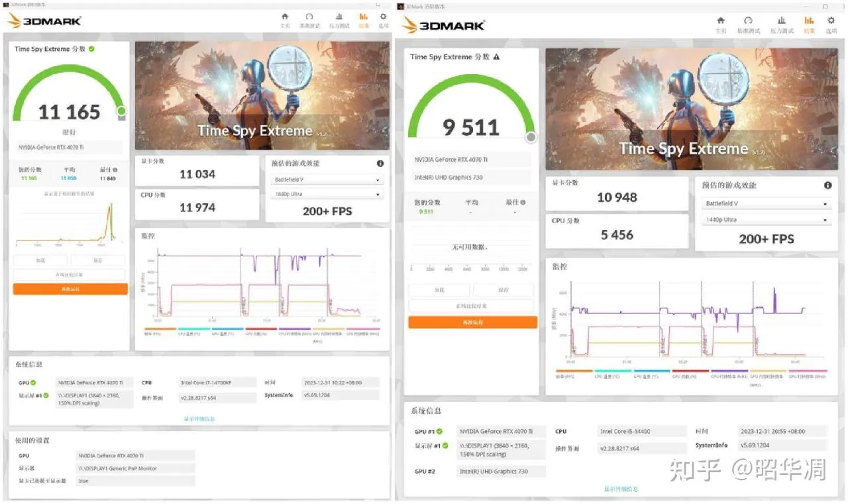The image size is (848, 504).
Task: Click green check next to Display #1 in right window
Action: (x=446, y=446)
